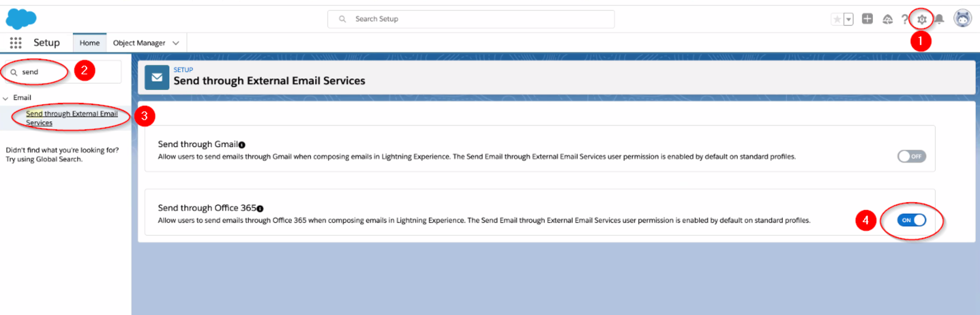Image resolution: width=980 pixels, height=315 pixels.
Task: Click the Salesforce cloud logo
Action: [21, 19]
